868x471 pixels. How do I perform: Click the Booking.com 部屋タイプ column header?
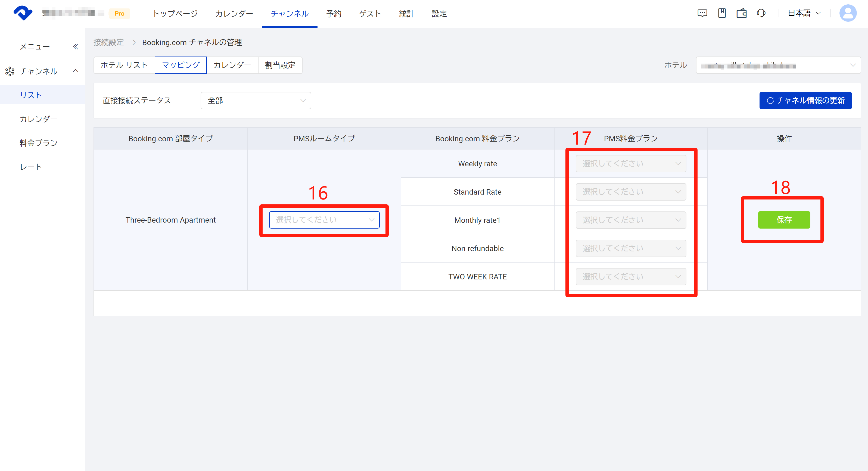[x=170, y=138]
